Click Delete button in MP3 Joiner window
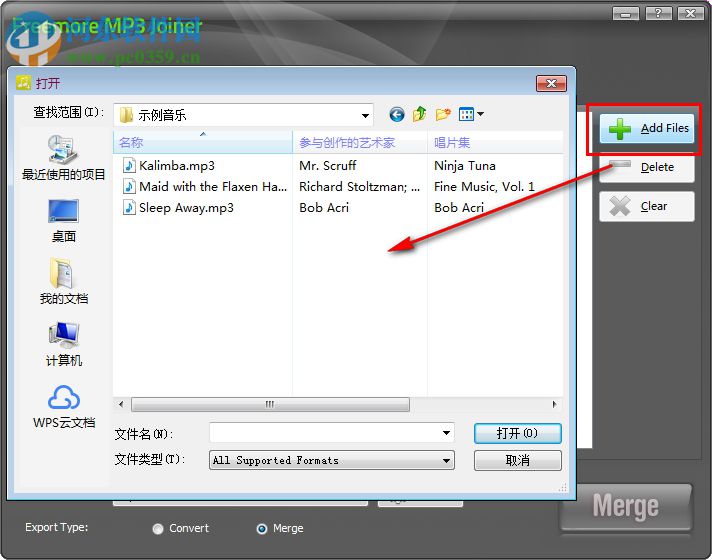Viewport: 712px width, 560px height. click(x=647, y=168)
